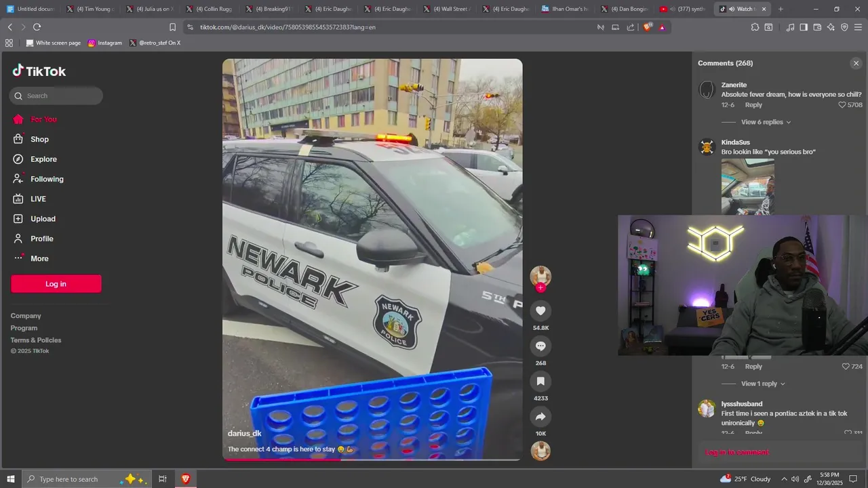This screenshot has height=488, width=868.
Task: Click Zanerite's comment avatar
Action: pos(707,90)
